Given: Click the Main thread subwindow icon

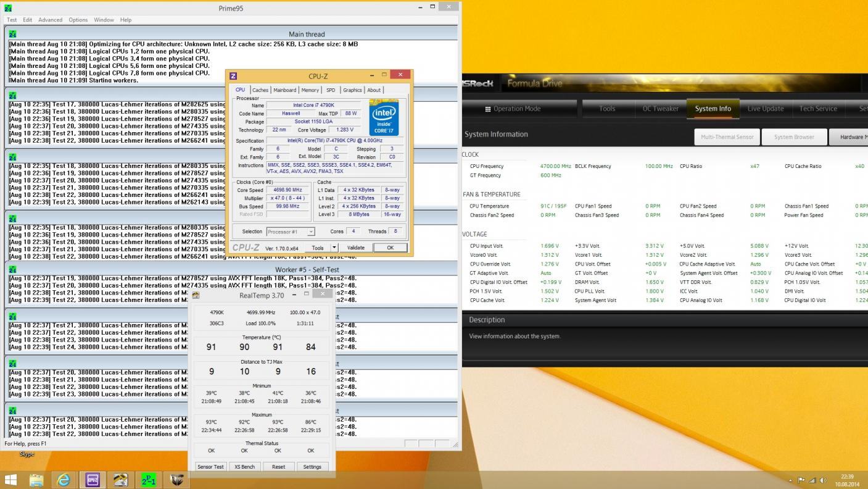Looking at the screenshot, I should [13, 34].
